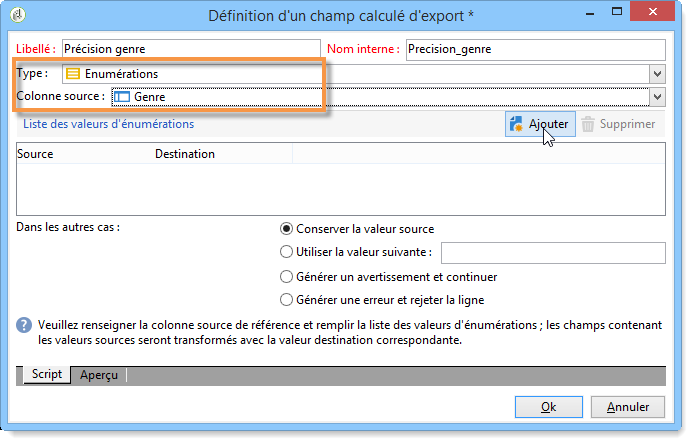Click the Supprimer trash icon

588,124
